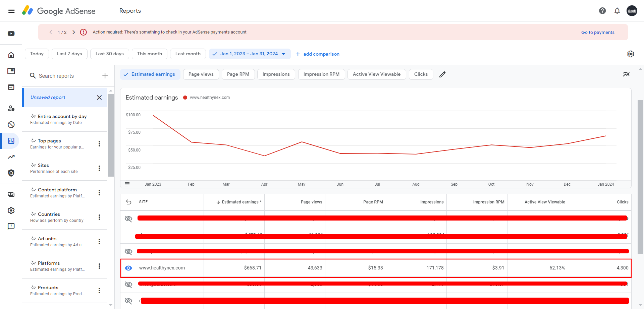Viewport: 644px width, 309px height.
Task: Click the main page vertical scrollbar
Action: pos(640,177)
